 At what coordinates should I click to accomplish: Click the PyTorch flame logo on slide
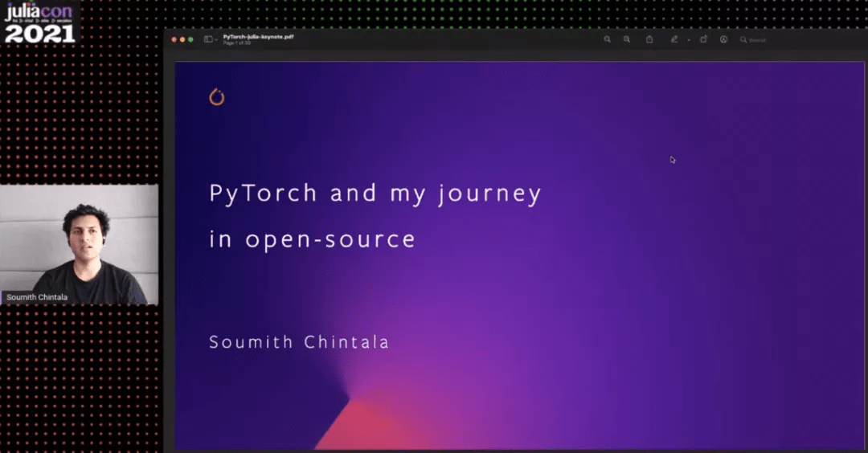tap(216, 97)
